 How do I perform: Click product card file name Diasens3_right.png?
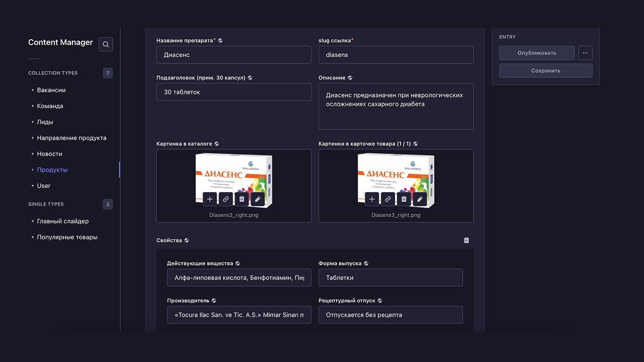tap(396, 215)
